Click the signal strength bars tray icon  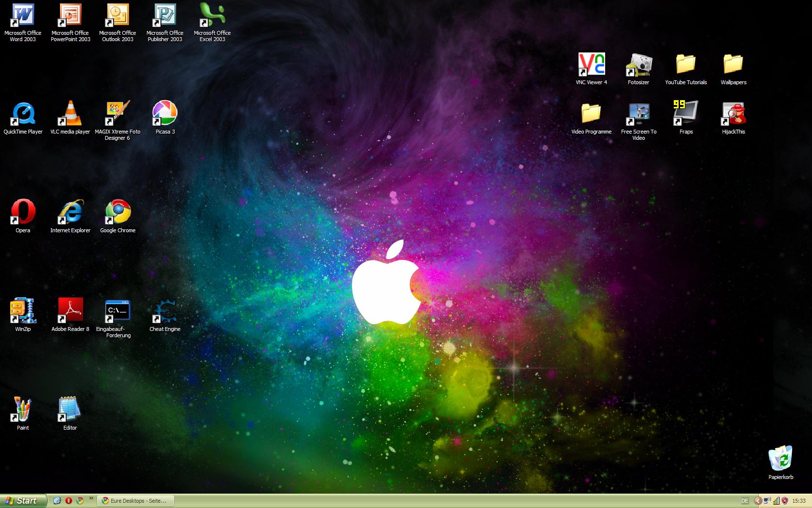776,501
